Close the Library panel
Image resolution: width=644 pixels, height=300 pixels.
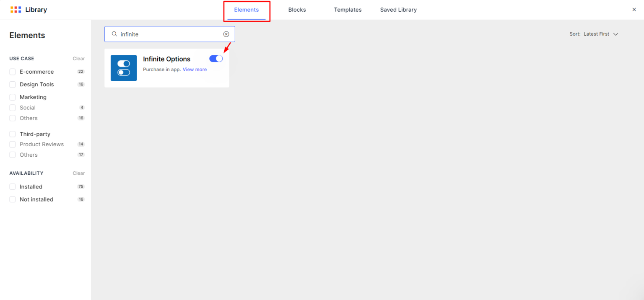click(634, 10)
